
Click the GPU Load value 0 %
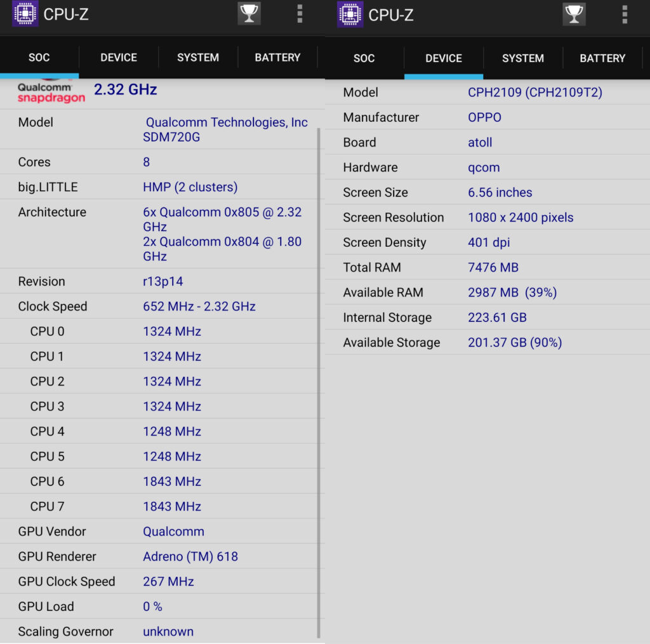[x=152, y=607]
